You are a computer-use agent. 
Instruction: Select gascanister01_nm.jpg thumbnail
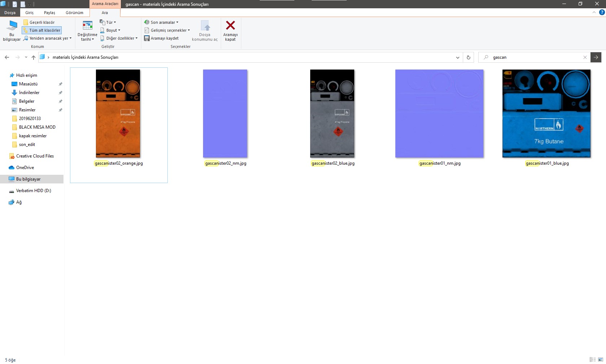coord(439,114)
